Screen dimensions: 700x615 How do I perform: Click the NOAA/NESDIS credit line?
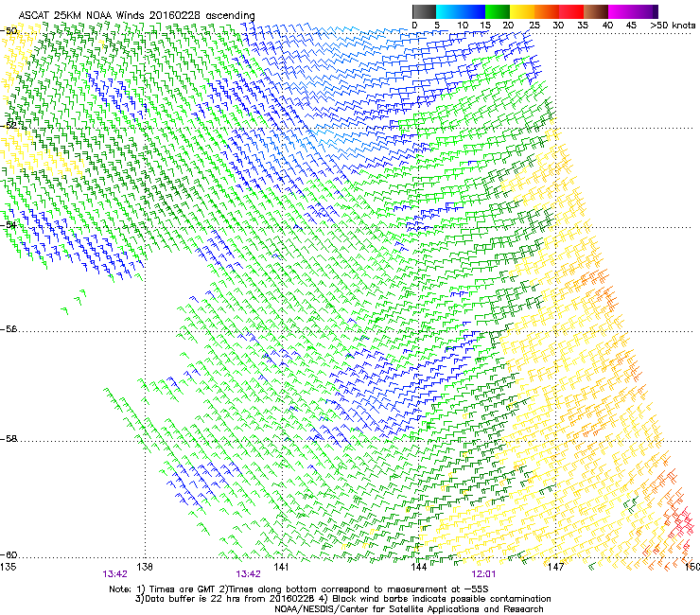coord(409,609)
